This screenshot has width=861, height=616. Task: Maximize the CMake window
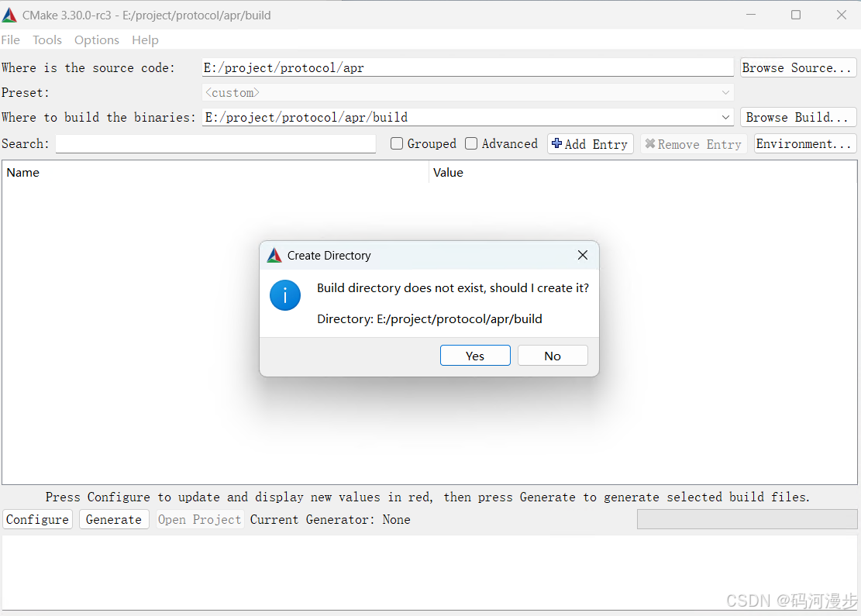click(x=796, y=15)
